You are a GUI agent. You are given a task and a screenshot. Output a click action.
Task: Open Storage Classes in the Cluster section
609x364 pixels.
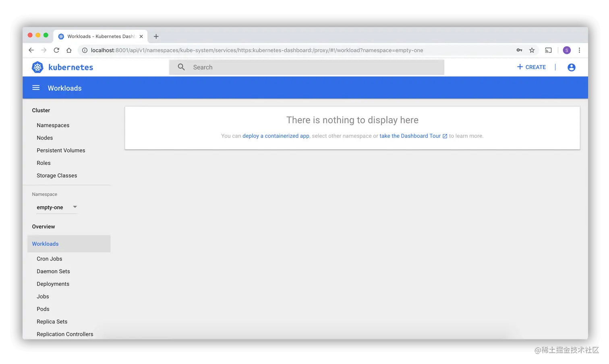[57, 175]
